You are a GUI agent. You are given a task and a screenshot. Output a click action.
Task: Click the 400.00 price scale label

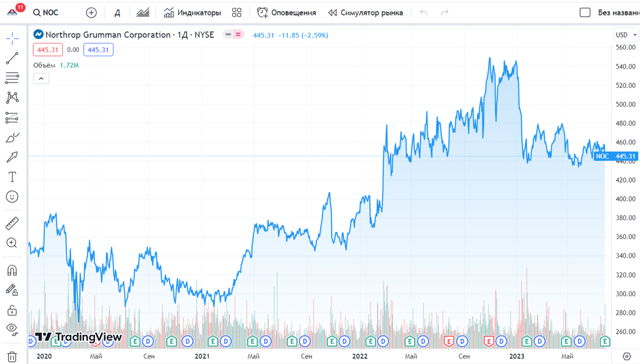pos(625,199)
